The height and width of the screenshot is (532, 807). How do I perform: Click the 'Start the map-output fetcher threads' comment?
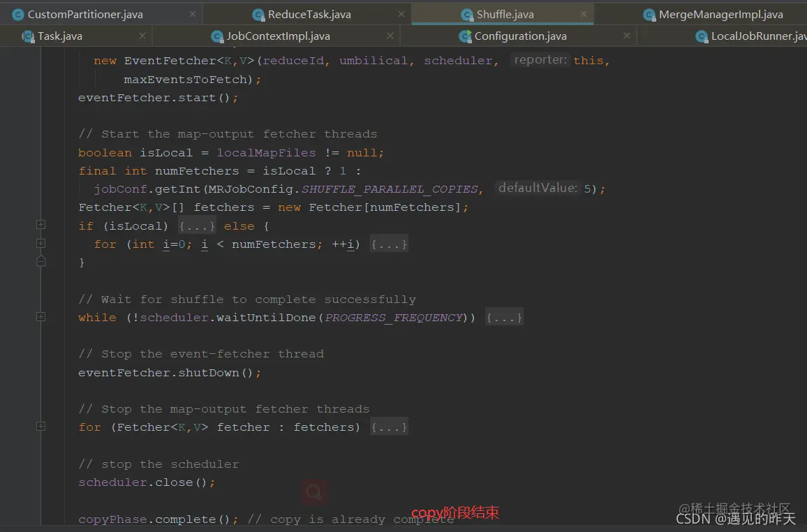pyautogui.click(x=228, y=134)
